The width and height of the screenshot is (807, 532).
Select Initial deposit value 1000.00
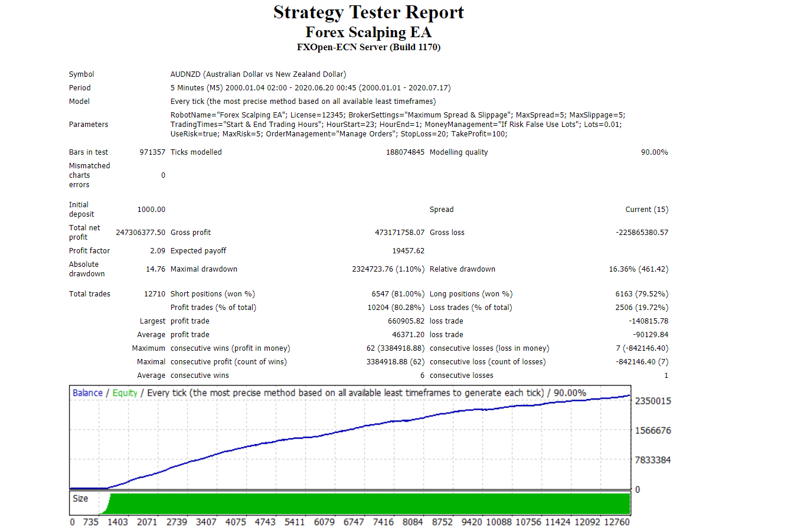151,210
